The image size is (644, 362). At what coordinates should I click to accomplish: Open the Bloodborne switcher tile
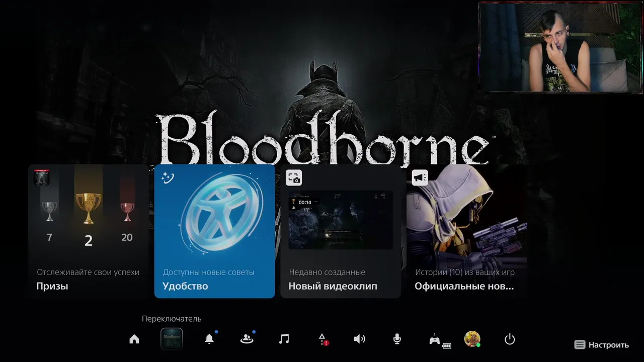pyautogui.click(x=172, y=339)
